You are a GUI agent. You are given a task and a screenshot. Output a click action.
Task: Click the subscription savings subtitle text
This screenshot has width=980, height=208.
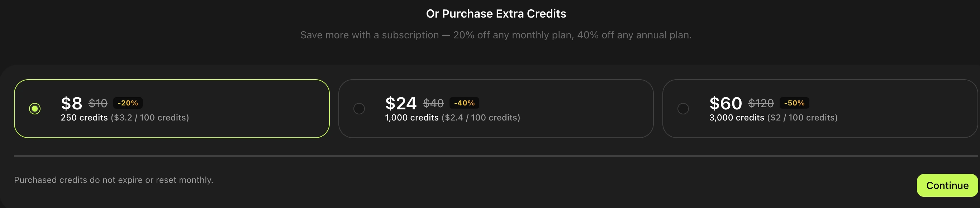(496, 35)
